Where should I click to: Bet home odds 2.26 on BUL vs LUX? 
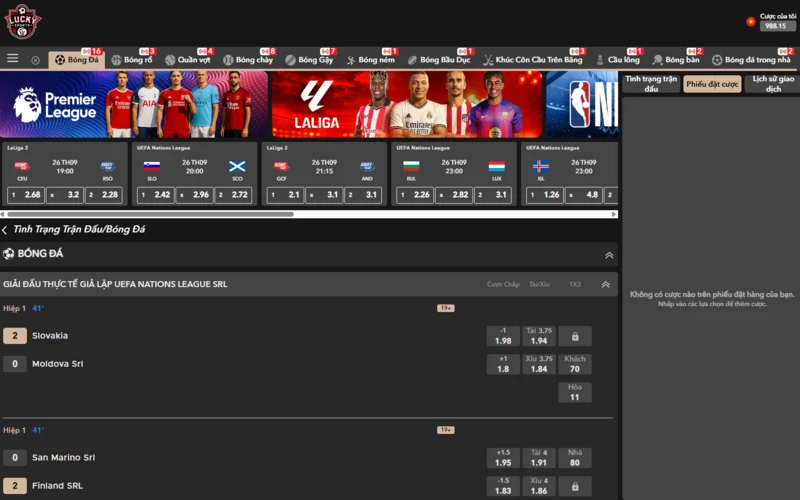click(415, 195)
